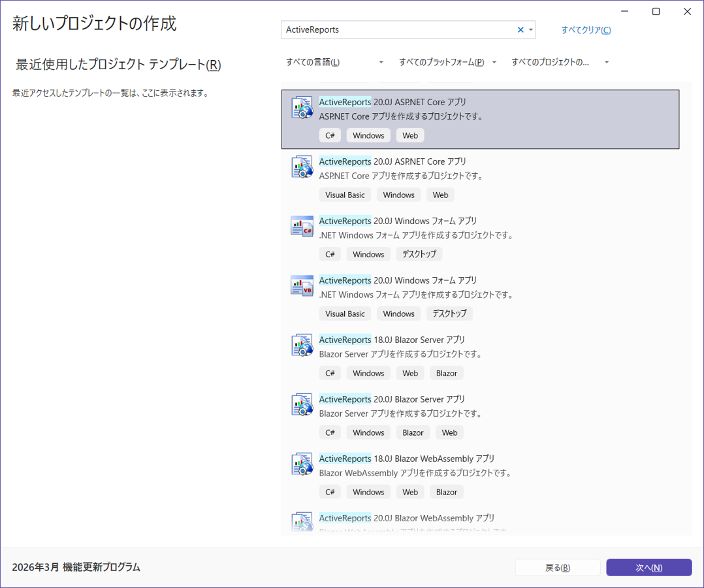Select ActiveReports 20.0J ASP.NET Core Visual Basic title
The width and height of the screenshot is (704, 588).
tap(392, 161)
